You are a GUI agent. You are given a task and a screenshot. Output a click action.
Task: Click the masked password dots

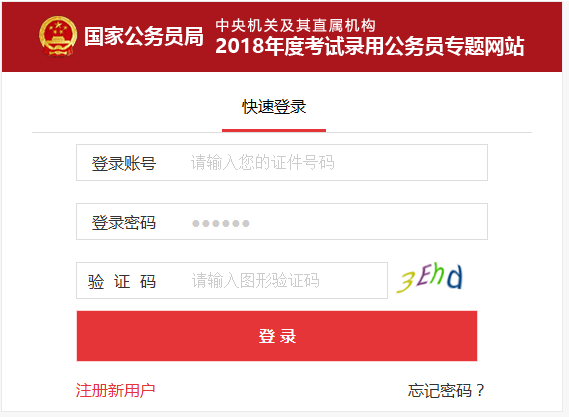pos(221,223)
